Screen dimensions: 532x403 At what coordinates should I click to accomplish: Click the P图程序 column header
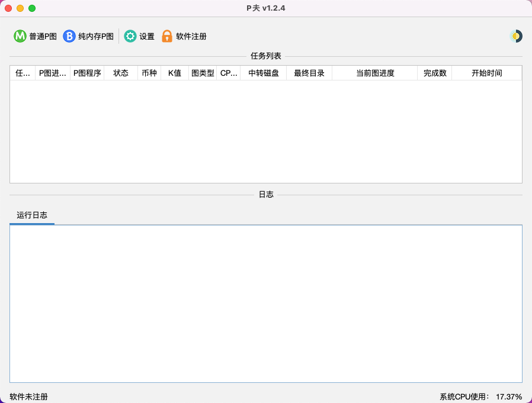click(87, 73)
